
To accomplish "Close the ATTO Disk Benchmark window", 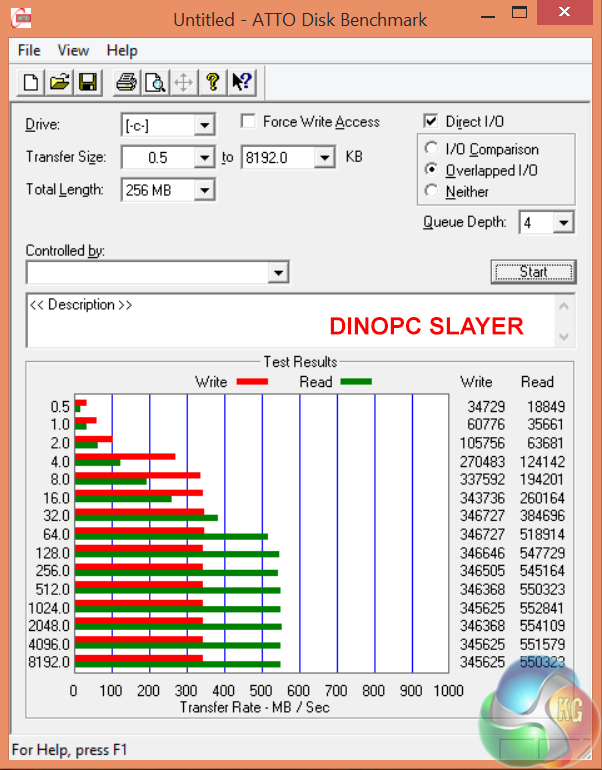I will 564,12.
